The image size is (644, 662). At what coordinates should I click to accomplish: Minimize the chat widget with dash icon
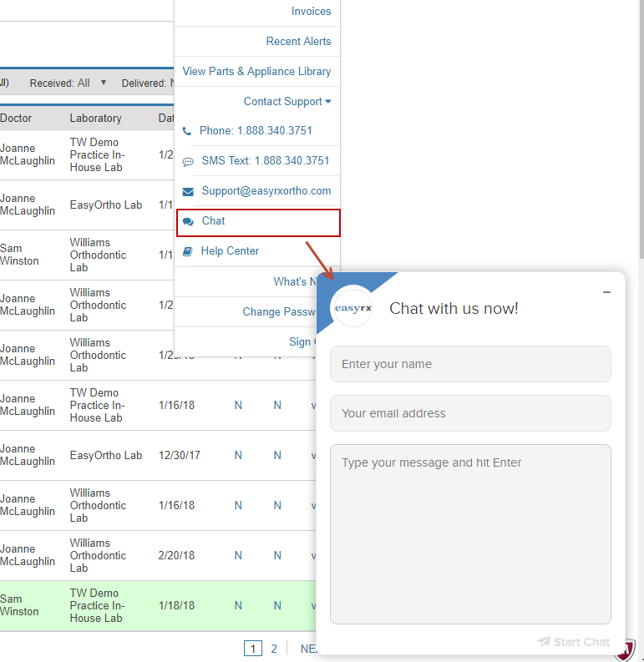click(606, 292)
